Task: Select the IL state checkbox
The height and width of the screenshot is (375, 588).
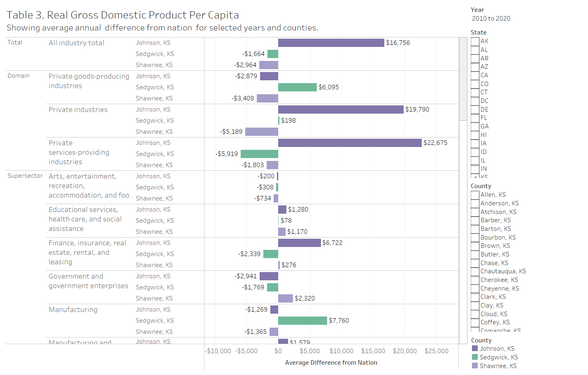Action: [475, 161]
